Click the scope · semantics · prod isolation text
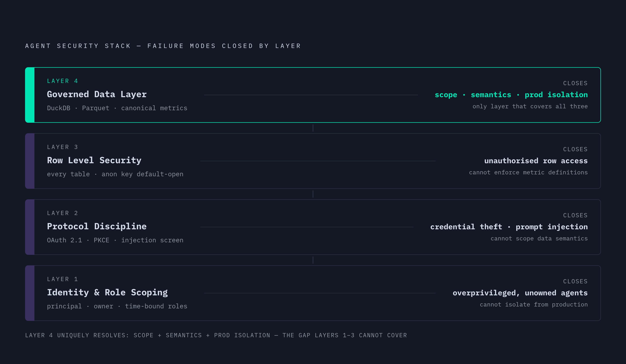Image resolution: width=626 pixels, height=364 pixels. click(511, 95)
